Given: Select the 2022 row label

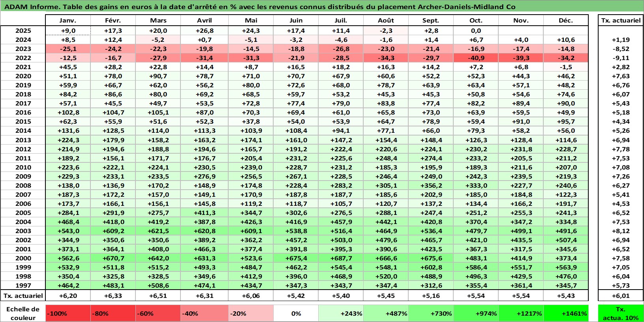Looking at the screenshot, I should pyautogui.click(x=23, y=58).
